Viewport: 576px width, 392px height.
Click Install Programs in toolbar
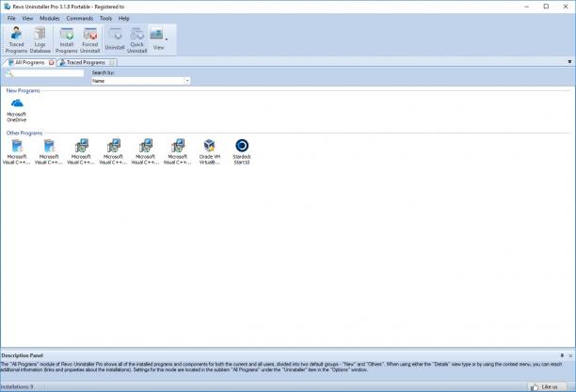tap(67, 40)
